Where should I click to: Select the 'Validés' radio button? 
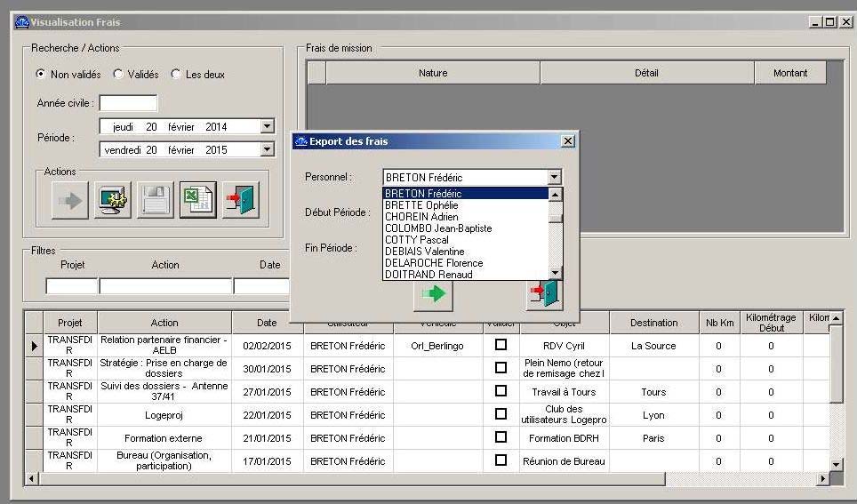pos(118,75)
